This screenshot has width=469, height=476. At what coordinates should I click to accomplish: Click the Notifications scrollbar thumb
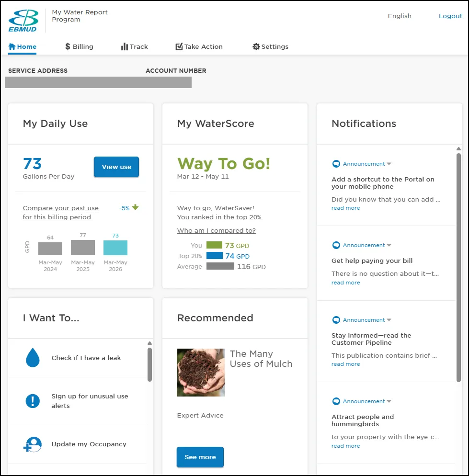coord(458,267)
